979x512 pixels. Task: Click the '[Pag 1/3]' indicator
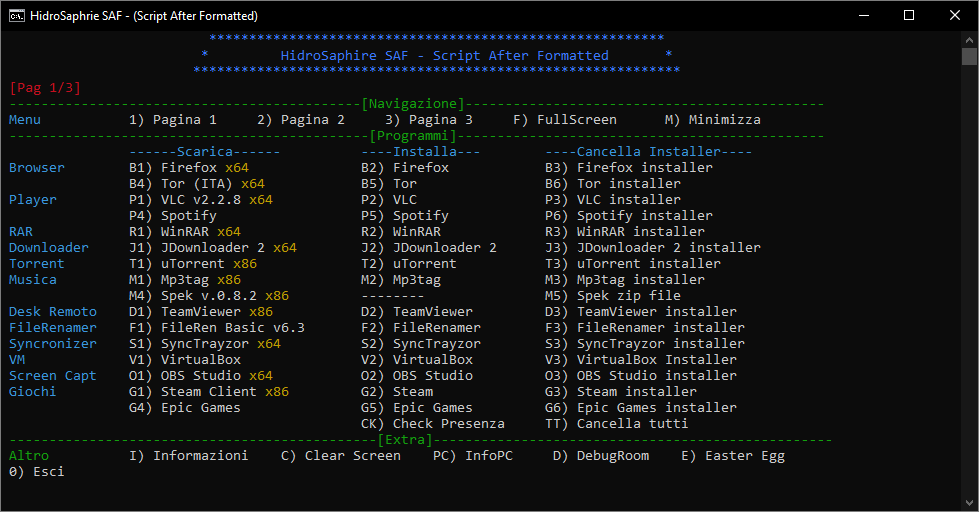coord(45,88)
